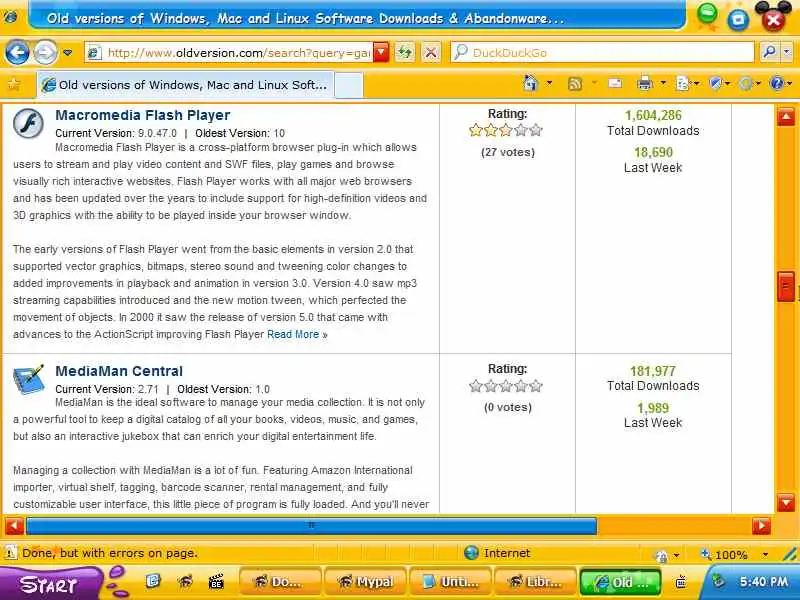800x600 pixels.
Task: Click the blue C quick launch icon
Action: coord(153,581)
